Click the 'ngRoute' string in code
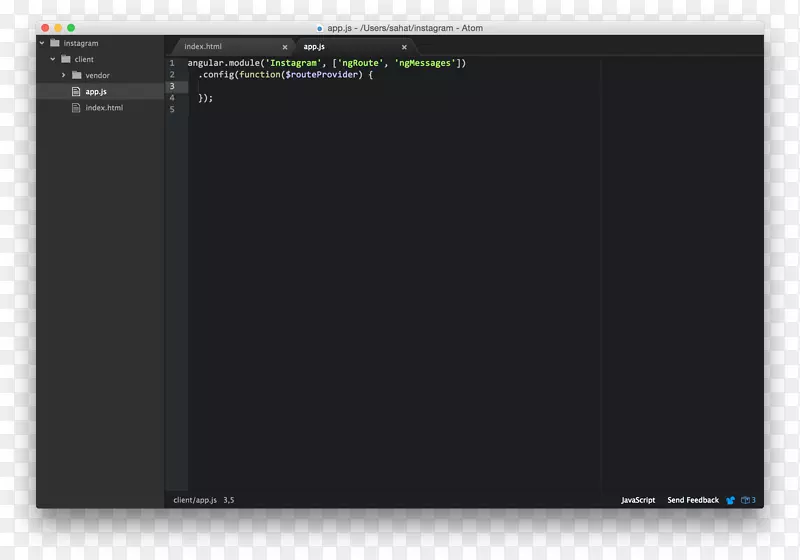This screenshot has width=800, height=560. [x=360, y=63]
